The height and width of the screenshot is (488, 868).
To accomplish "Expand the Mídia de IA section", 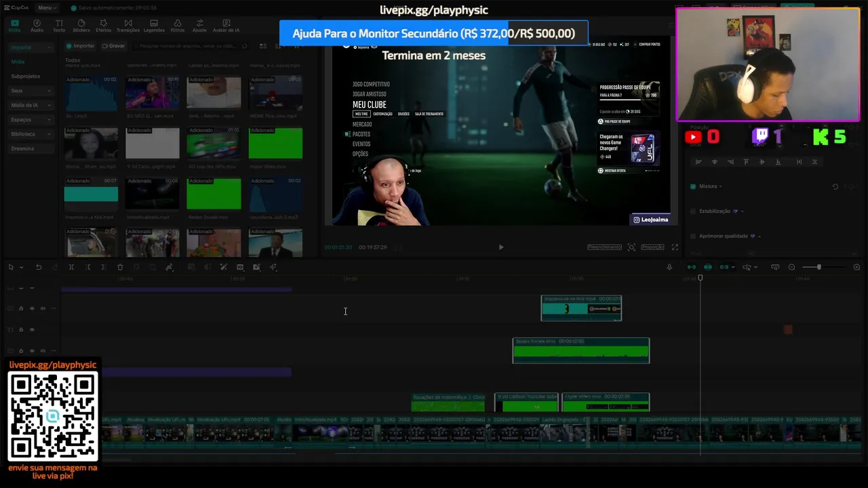I will coord(31,105).
